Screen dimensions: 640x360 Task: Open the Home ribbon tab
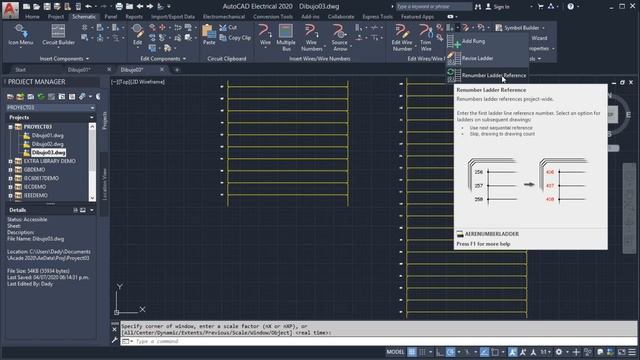point(32,17)
